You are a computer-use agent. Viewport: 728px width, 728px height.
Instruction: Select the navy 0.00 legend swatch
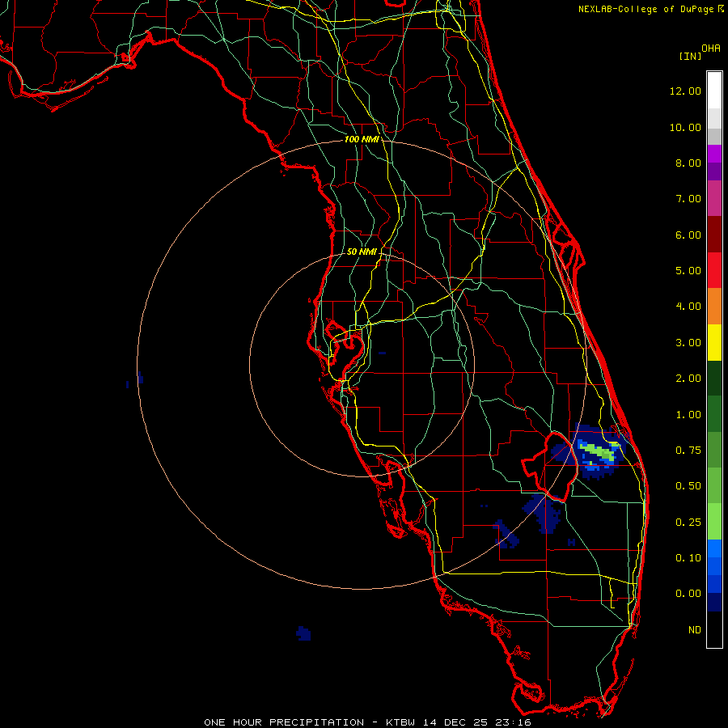click(x=714, y=602)
